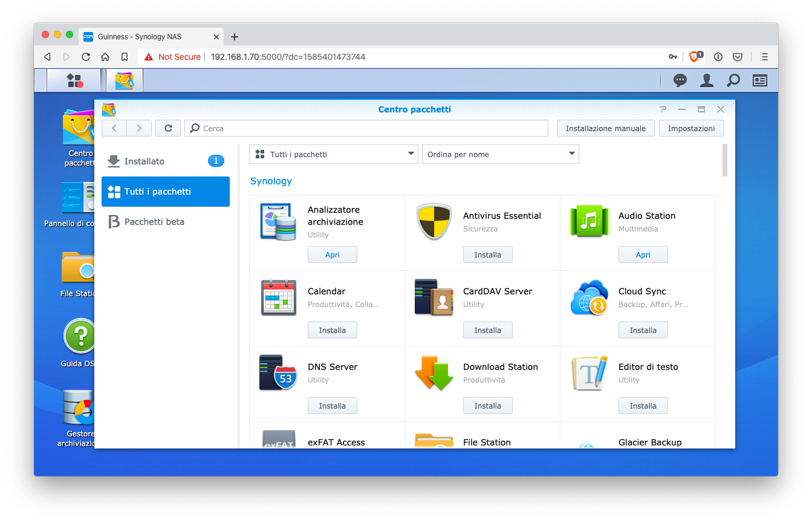
Task: Install the Cloud Sync package
Action: pos(643,330)
